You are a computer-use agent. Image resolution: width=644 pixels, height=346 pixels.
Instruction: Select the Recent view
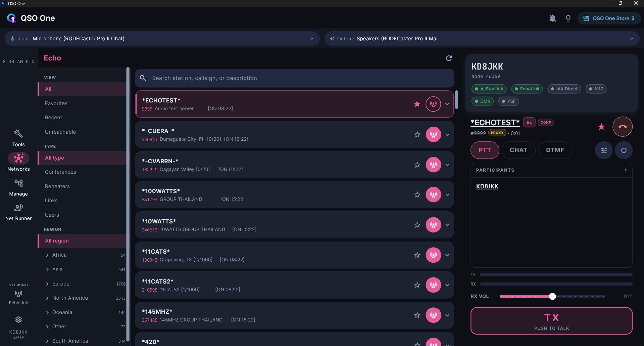point(82,118)
